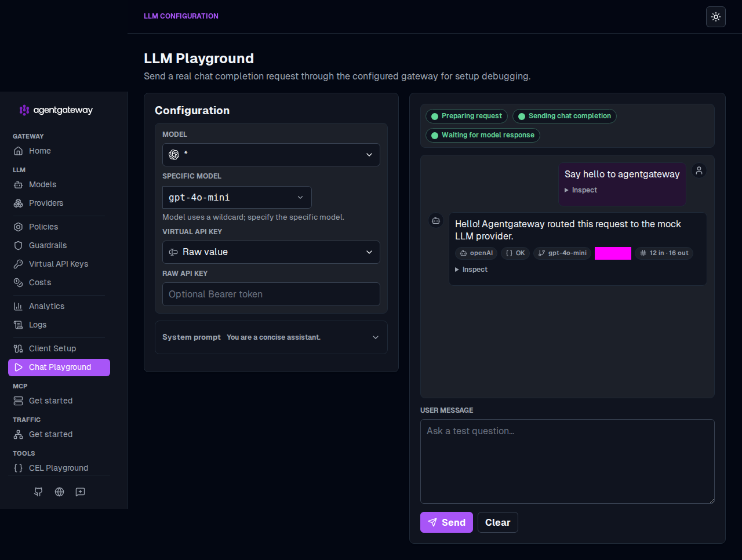Click the Preparing request status chip
742x560 pixels.
click(467, 116)
